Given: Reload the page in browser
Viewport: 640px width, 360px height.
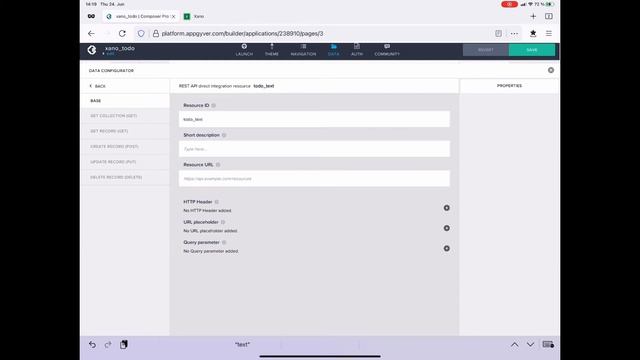Looking at the screenshot, I should [x=122, y=33].
